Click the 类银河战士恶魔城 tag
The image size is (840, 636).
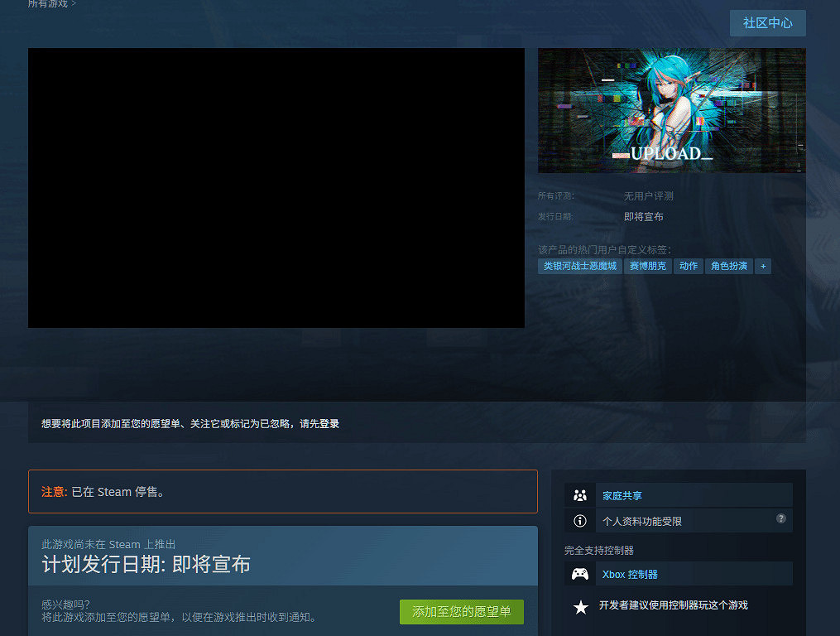579,266
